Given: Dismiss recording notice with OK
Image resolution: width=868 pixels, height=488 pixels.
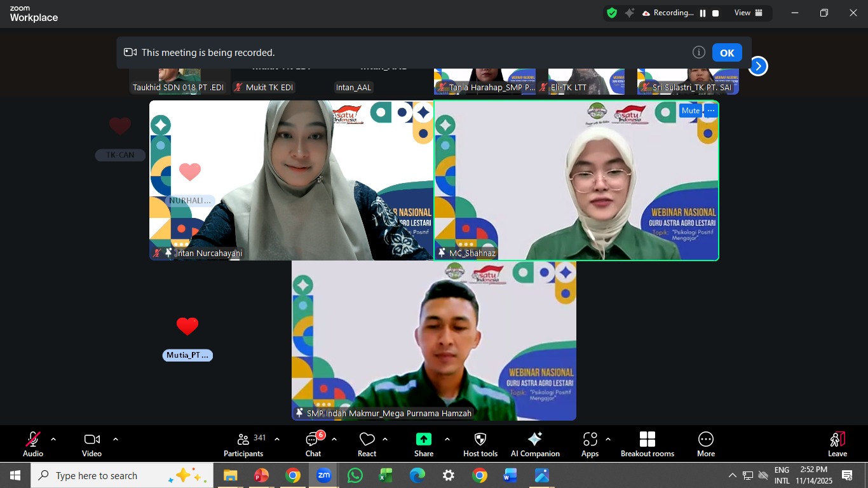Looking at the screenshot, I should point(727,53).
